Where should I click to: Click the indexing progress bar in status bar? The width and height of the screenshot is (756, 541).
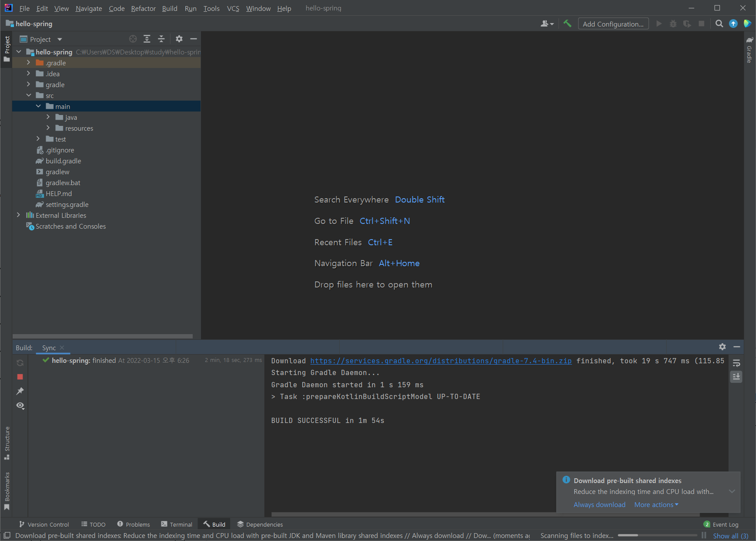657,535
